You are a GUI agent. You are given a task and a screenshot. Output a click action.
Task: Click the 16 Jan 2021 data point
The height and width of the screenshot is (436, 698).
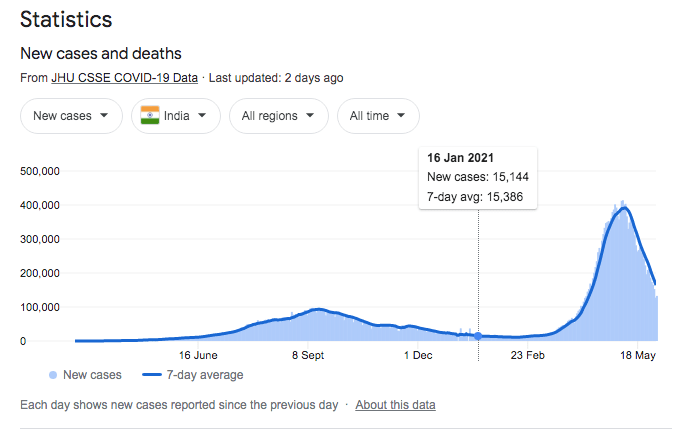pyautogui.click(x=478, y=336)
